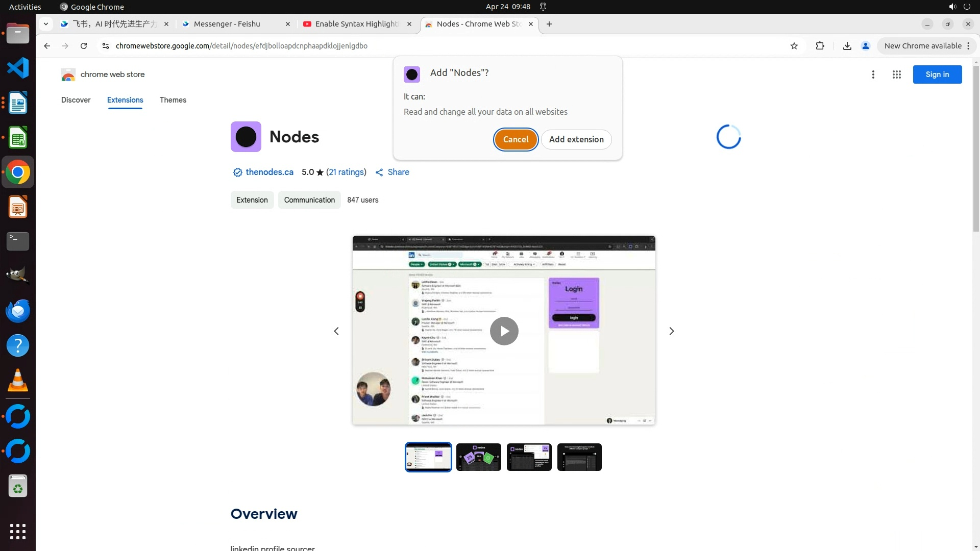This screenshot has width=980, height=551.
Task: Go to the Themes section
Action: tap(173, 100)
